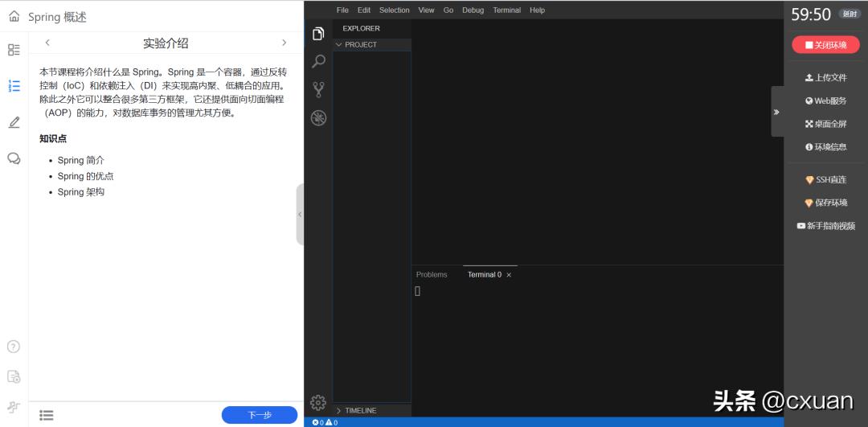The image size is (868, 427).
Task: Click the warnings count in status bar
Action: pyautogui.click(x=332, y=422)
